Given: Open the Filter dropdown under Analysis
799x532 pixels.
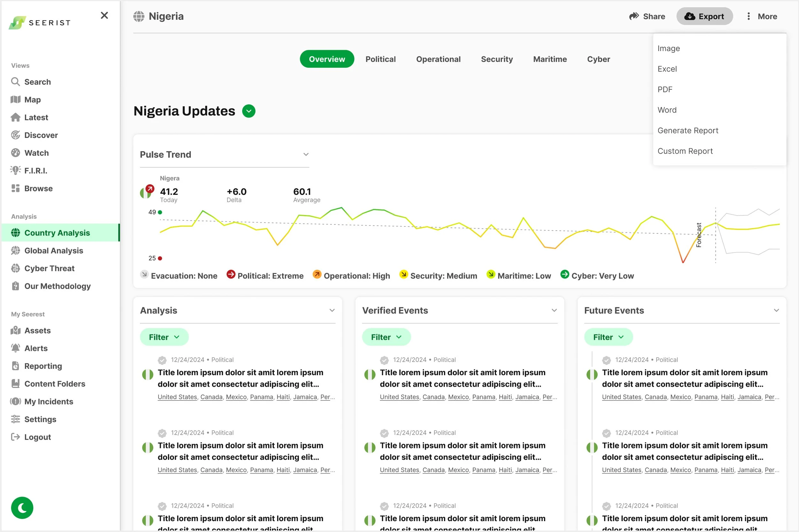Looking at the screenshot, I should [164, 337].
